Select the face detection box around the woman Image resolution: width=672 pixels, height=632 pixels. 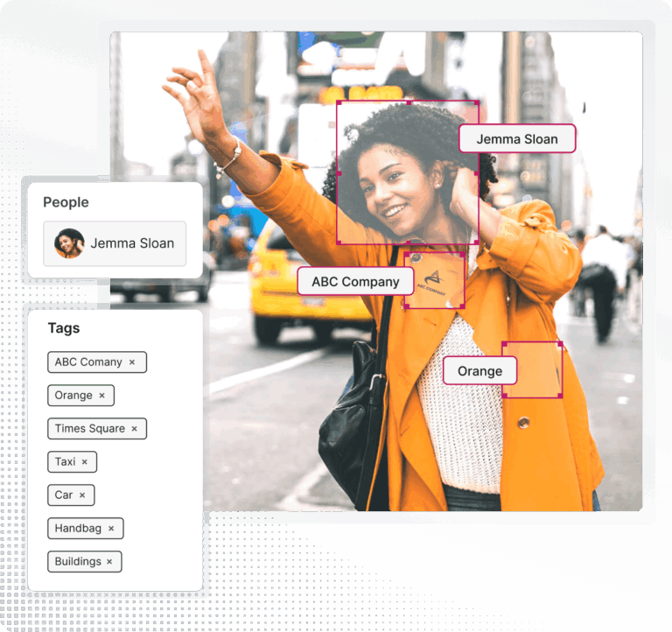tap(408, 172)
